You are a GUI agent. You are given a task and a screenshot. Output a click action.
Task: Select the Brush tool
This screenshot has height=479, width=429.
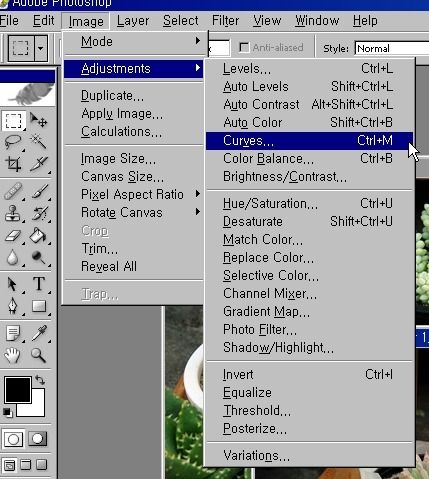coord(39,191)
